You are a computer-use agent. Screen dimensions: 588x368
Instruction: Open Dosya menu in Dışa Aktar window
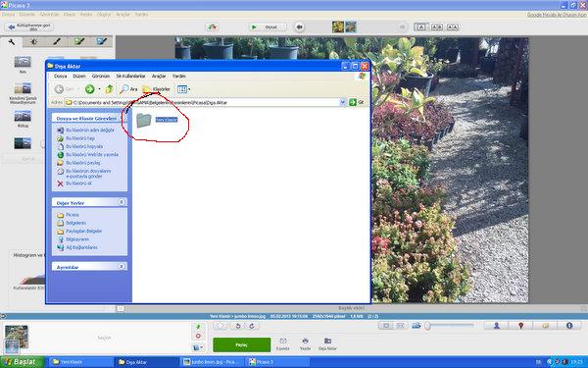coord(60,76)
